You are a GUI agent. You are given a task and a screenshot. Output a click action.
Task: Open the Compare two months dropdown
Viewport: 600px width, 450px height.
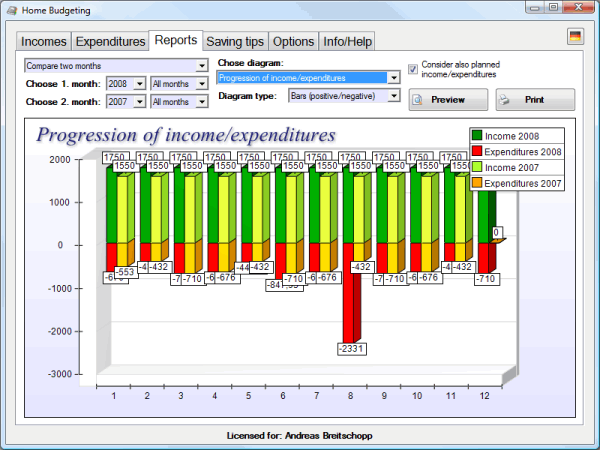coord(202,66)
